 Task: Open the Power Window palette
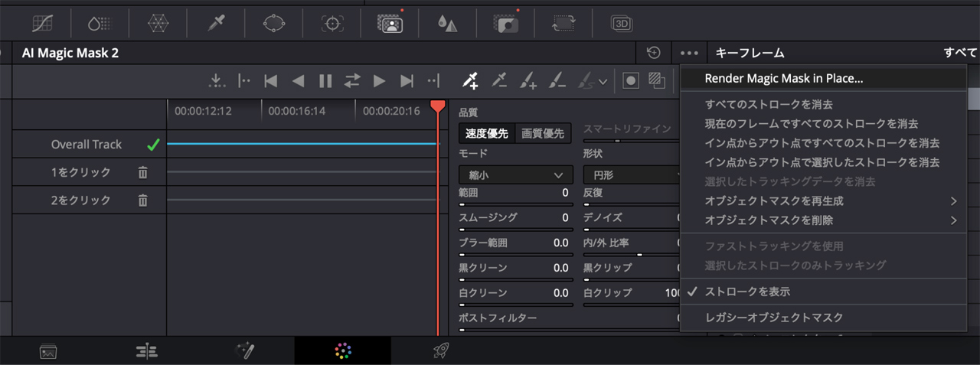pyautogui.click(x=274, y=23)
